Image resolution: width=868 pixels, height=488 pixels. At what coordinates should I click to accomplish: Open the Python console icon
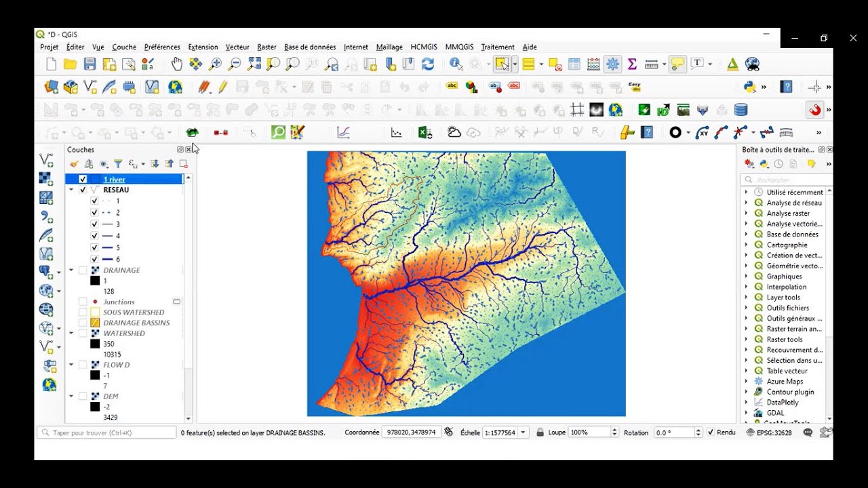click(x=750, y=87)
